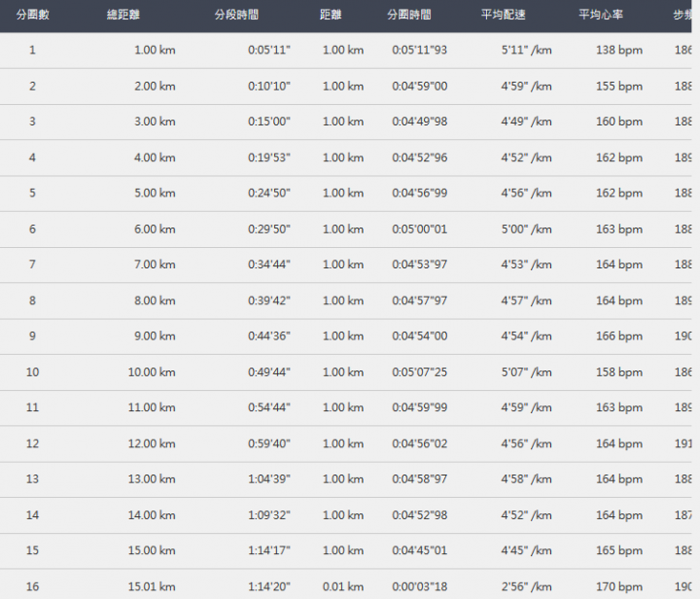Click pace value 4'49" /km
The height and width of the screenshot is (599, 700).
click(526, 122)
